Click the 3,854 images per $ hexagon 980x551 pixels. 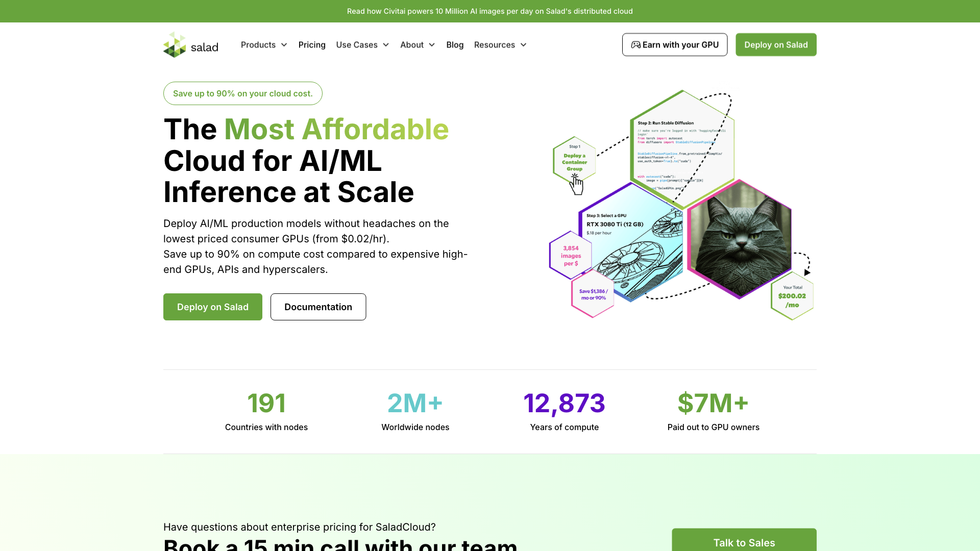click(x=571, y=255)
